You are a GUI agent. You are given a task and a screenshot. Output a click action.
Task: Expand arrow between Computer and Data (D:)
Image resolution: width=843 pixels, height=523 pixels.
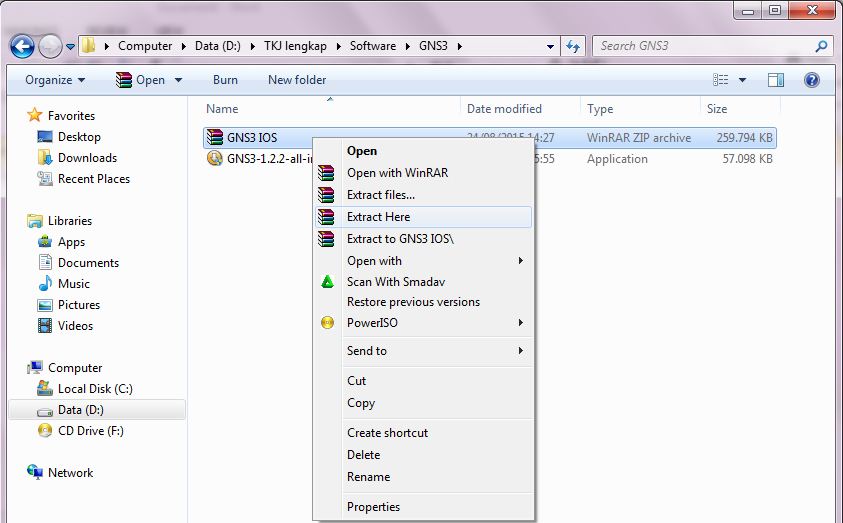[184, 46]
